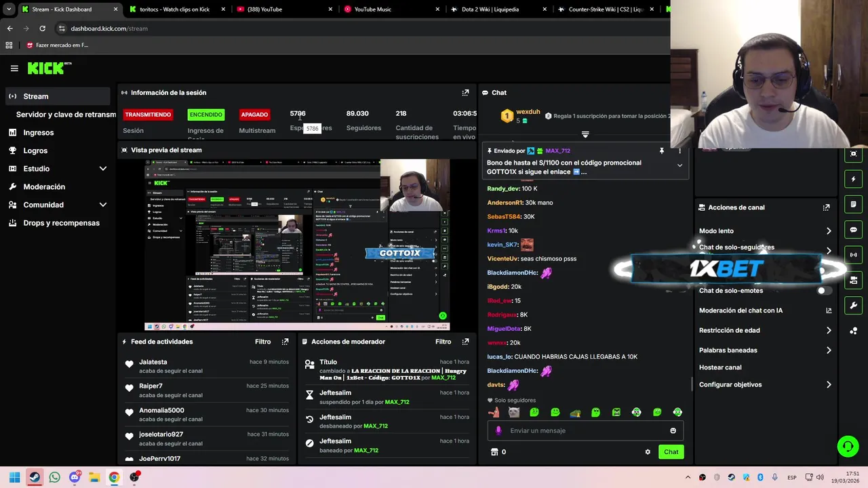This screenshot has width=868, height=488.
Task: Toggle Chat de solo-emotes switch
Action: [x=824, y=291]
